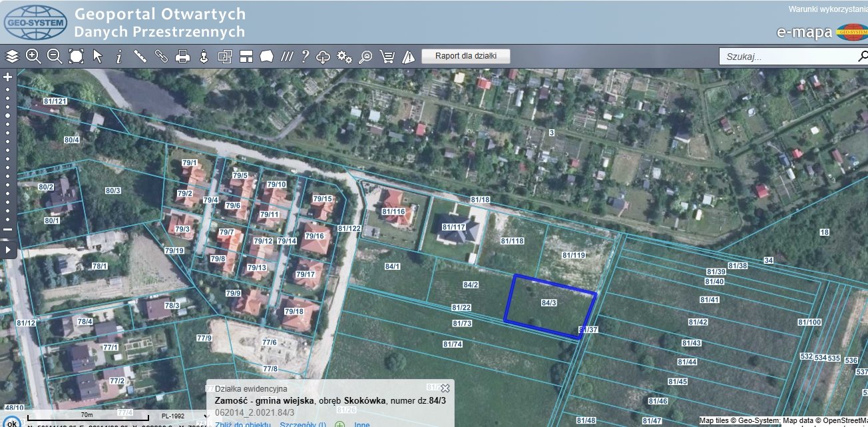Click parcel label 81/119
This screenshot has width=868, height=427.
[x=573, y=255]
